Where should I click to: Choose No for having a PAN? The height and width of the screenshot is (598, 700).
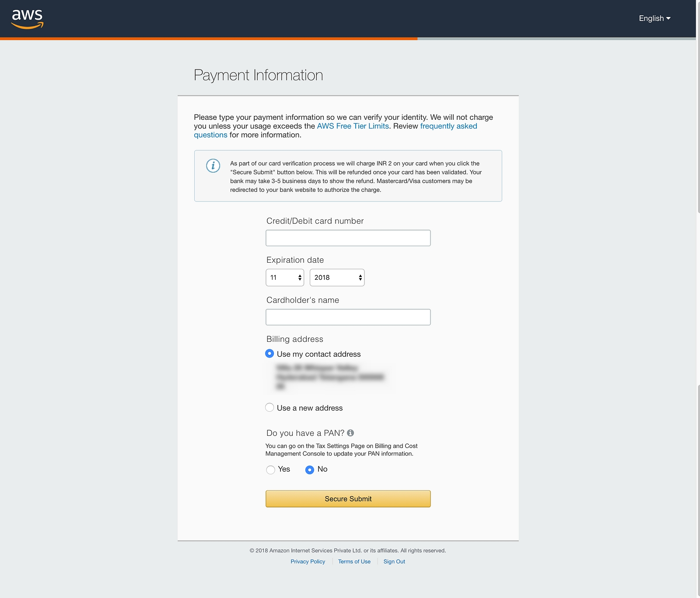310,469
